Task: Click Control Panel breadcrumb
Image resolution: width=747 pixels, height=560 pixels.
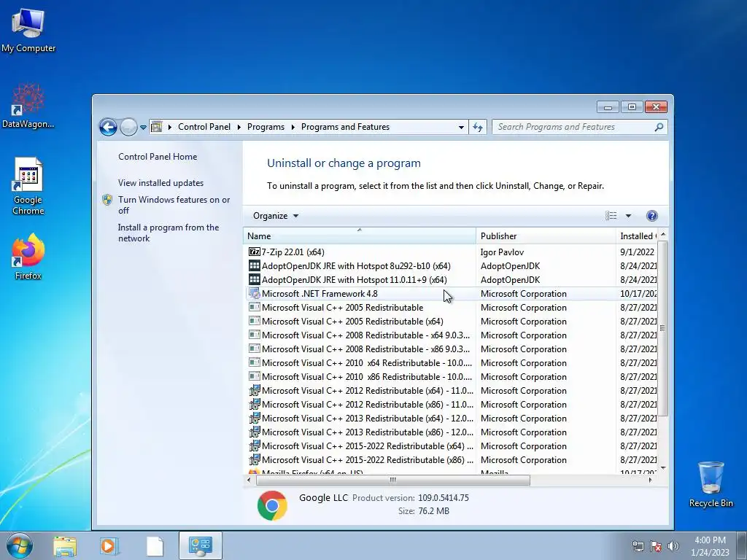Action: [x=204, y=127]
